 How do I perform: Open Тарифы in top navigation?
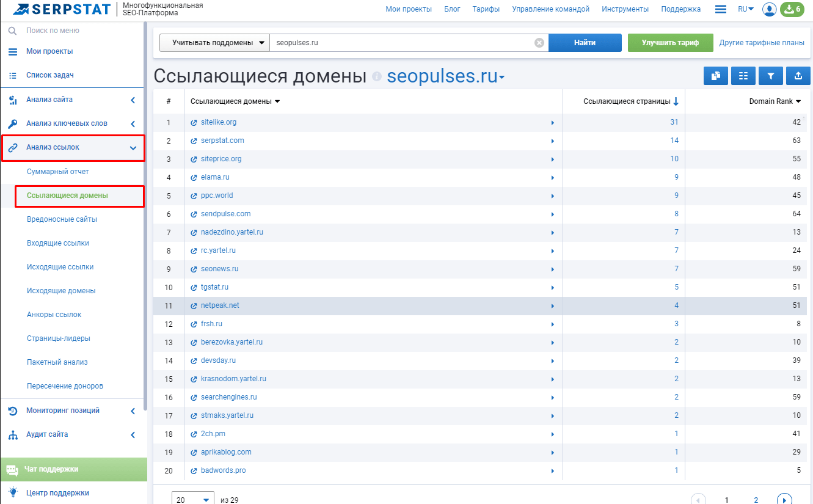pos(486,9)
